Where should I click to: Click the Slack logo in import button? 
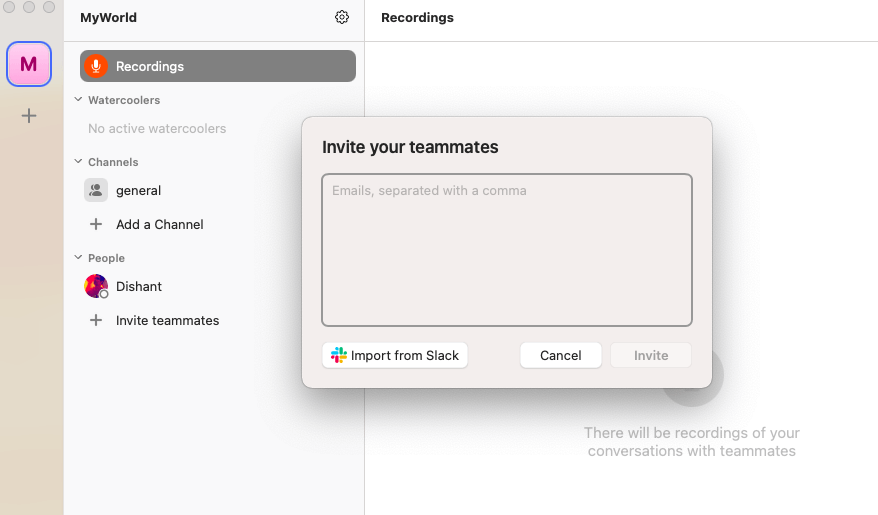click(339, 355)
